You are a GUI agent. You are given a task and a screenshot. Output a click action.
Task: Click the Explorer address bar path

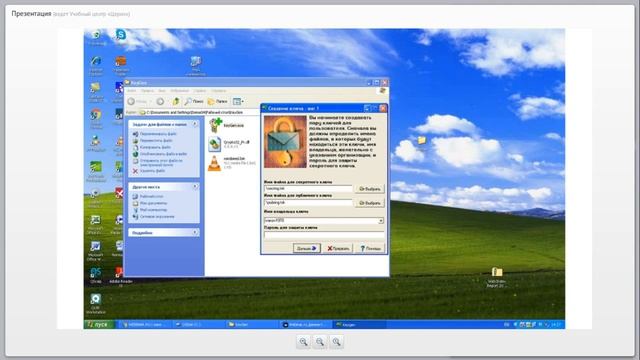(200, 112)
